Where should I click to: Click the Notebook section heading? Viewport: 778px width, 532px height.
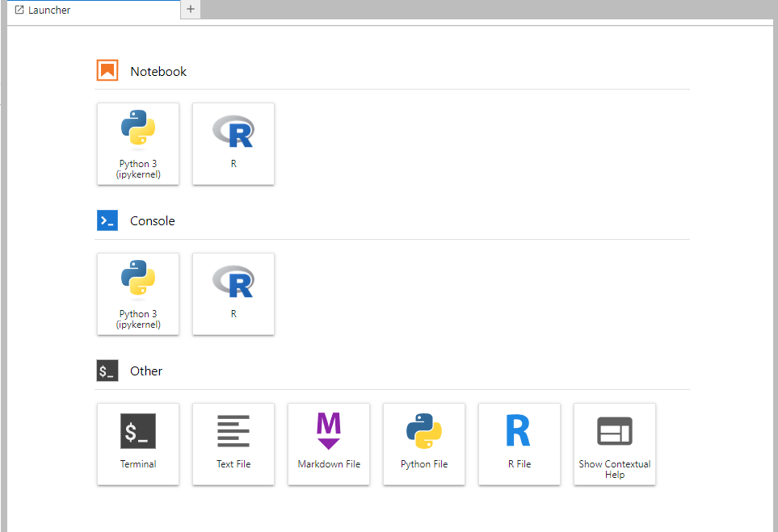tap(158, 71)
